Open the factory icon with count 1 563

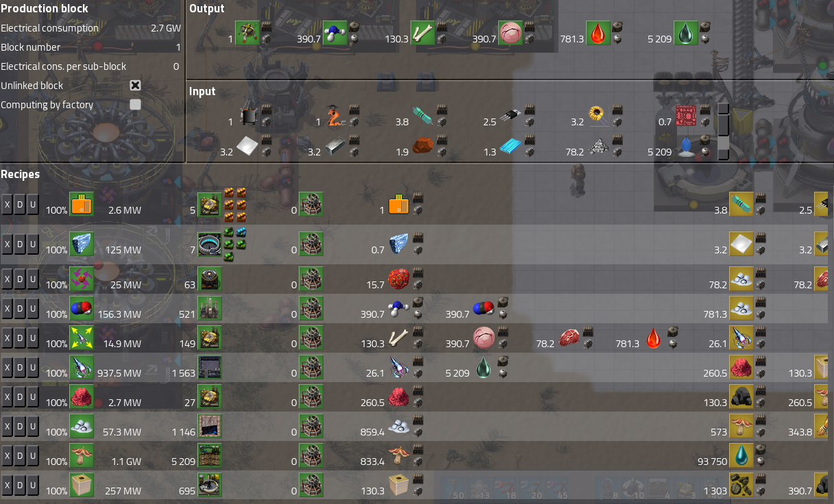click(x=210, y=368)
